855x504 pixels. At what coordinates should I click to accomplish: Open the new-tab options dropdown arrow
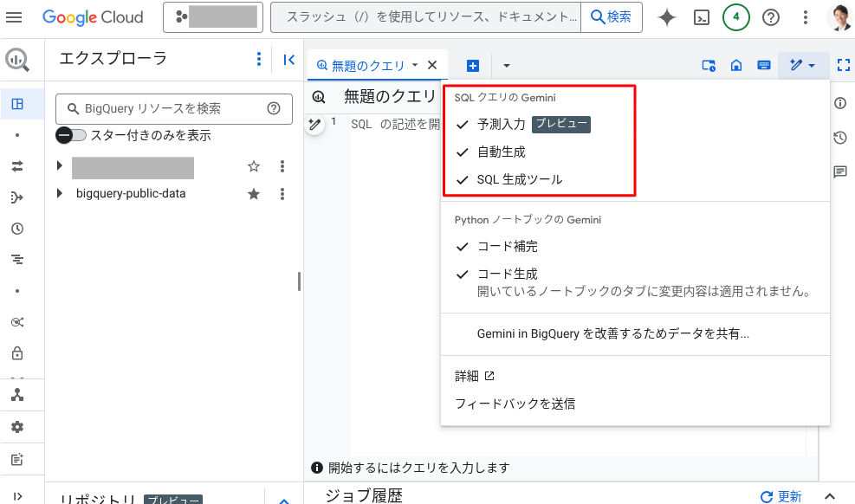[x=507, y=66]
